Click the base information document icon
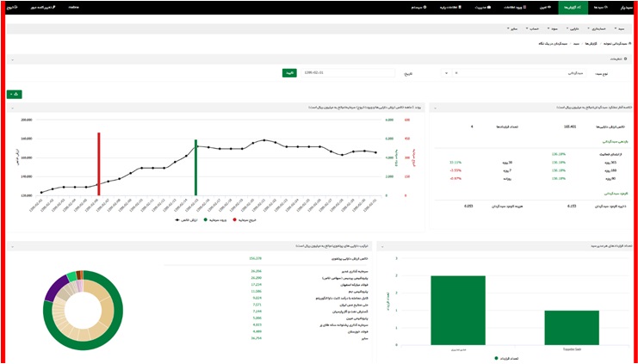 [460, 8]
